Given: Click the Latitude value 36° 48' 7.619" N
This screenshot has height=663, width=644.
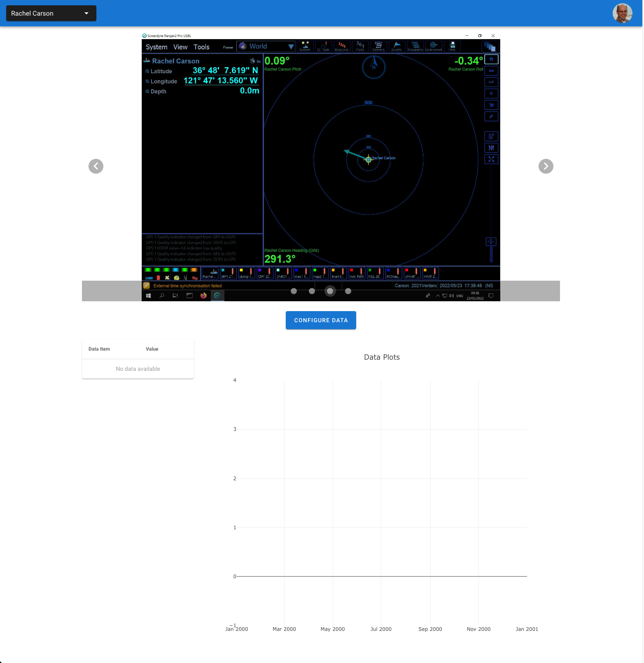Looking at the screenshot, I should 225,70.
